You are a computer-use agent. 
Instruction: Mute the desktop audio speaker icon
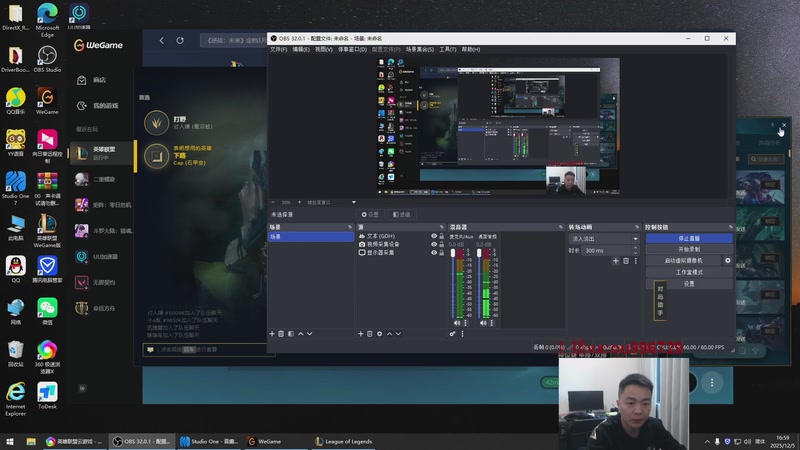[x=483, y=323]
